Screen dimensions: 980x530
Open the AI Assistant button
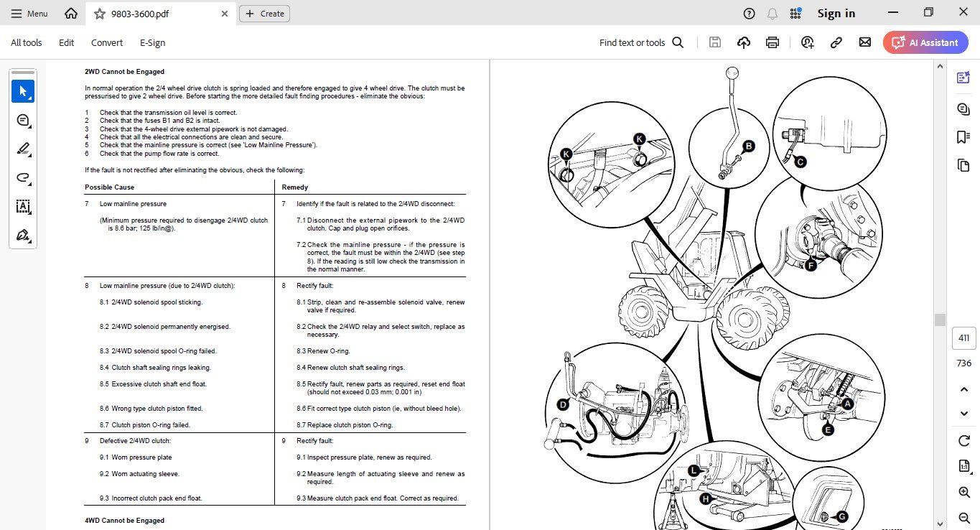(x=925, y=42)
